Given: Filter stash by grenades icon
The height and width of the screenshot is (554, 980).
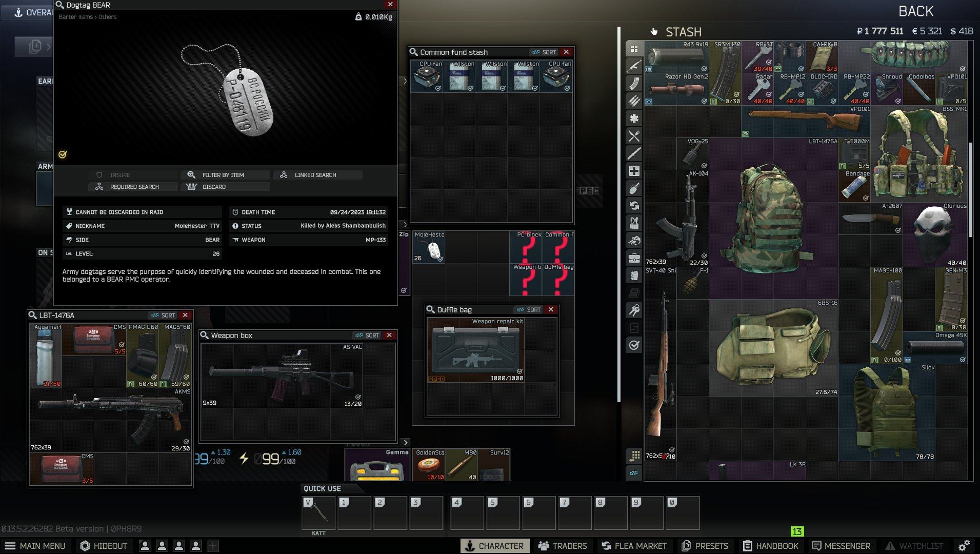Looking at the screenshot, I should tap(634, 188).
